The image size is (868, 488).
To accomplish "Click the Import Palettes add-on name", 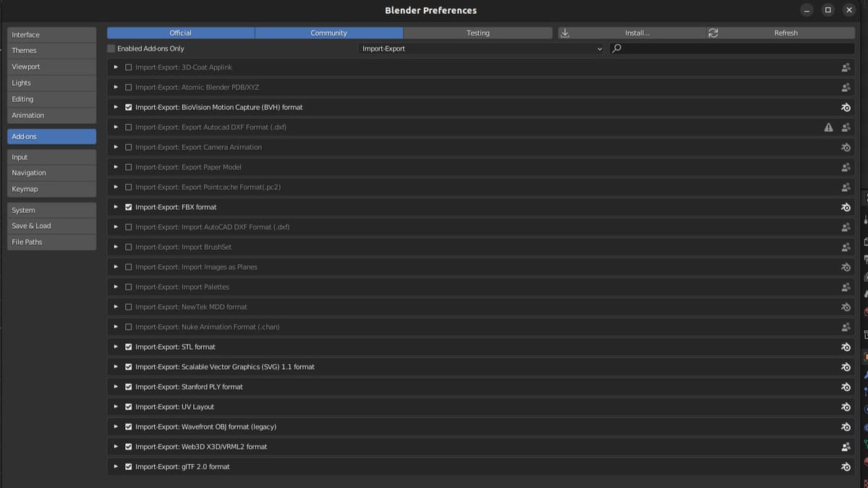I will (x=182, y=287).
